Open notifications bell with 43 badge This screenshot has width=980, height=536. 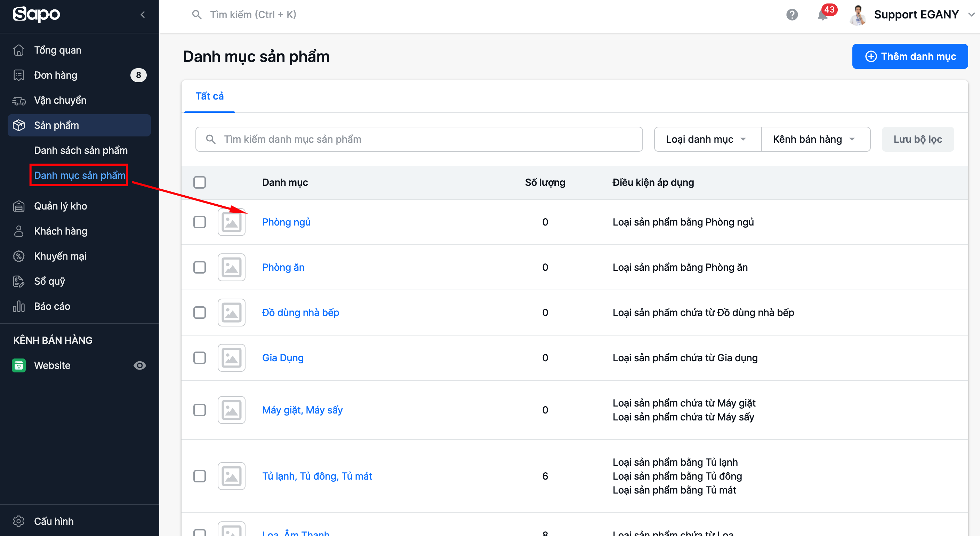point(822,15)
